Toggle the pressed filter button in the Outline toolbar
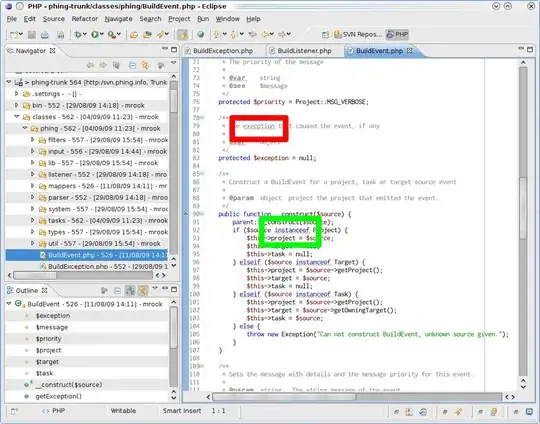Viewport: 540px width, 424px height. tap(130, 291)
